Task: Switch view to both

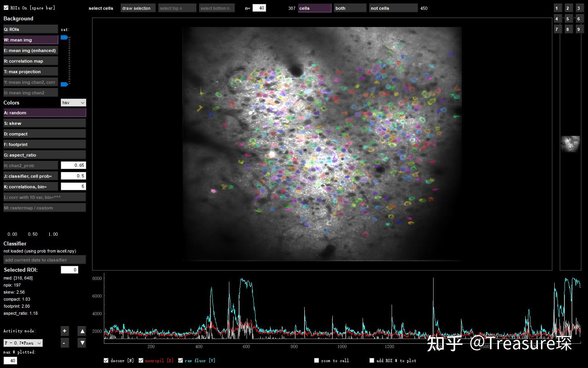Action: coord(350,8)
